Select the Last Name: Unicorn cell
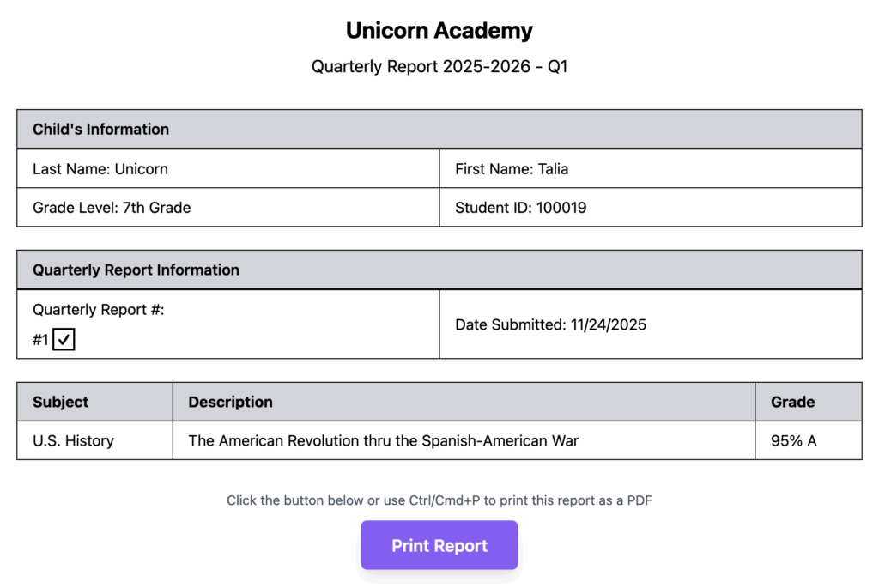The image size is (879, 588). (100, 169)
